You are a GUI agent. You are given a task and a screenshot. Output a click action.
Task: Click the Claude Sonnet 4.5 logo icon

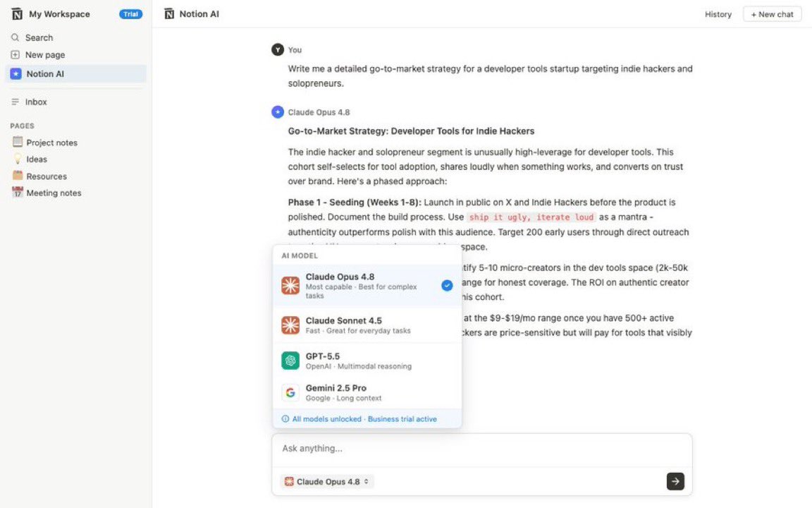[x=290, y=325]
